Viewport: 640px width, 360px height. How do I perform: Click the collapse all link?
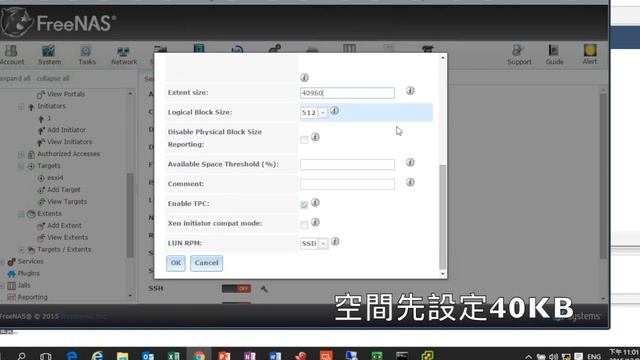tap(53, 78)
